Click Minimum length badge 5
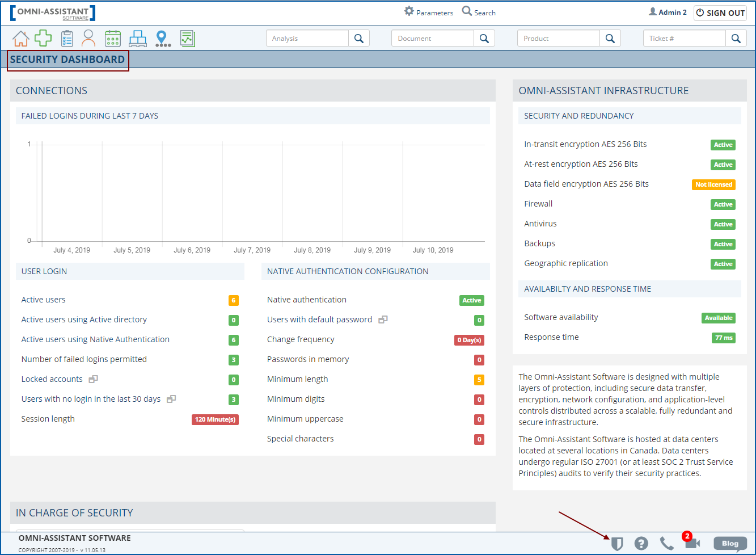 (479, 380)
